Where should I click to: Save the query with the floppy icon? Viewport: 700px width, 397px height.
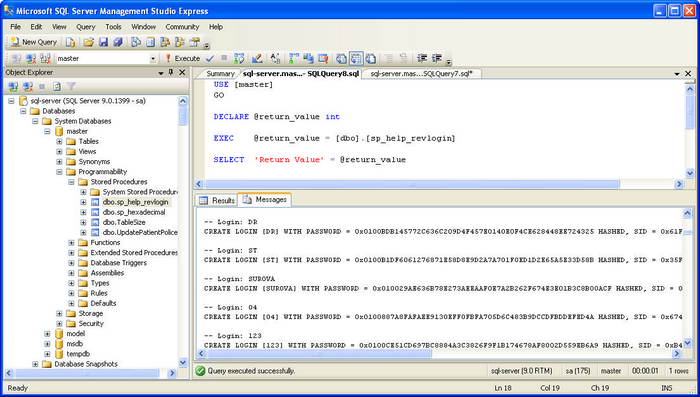(x=104, y=42)
